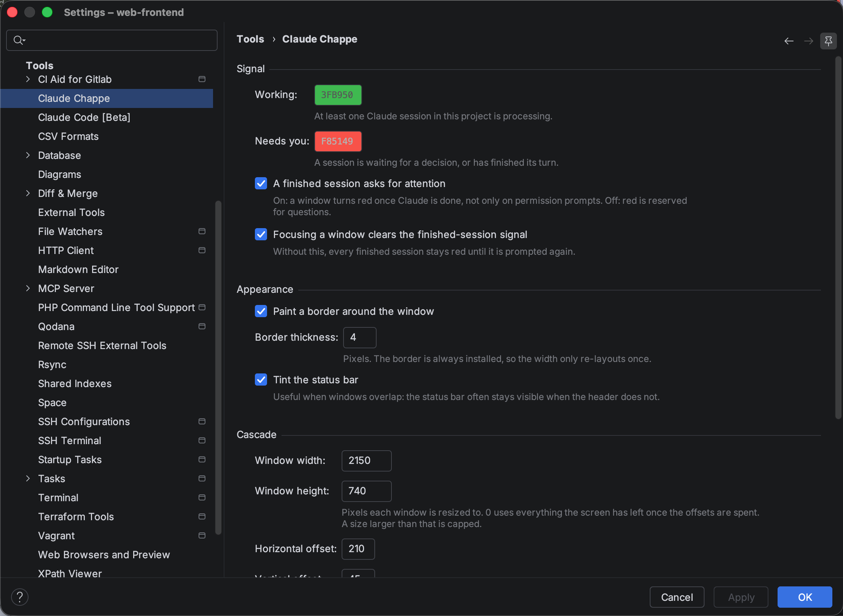Open XPath Viewer settings
The image size is (843, 616).
70,574
